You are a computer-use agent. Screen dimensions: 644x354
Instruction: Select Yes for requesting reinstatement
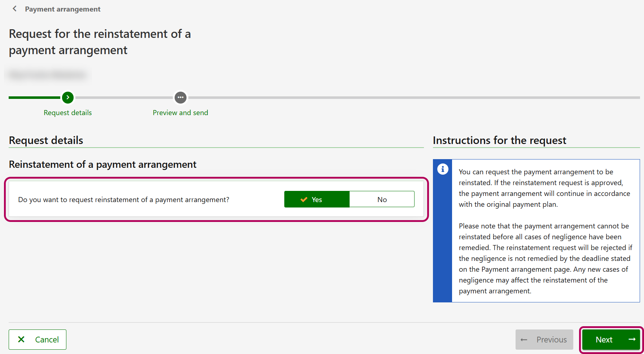click(x=317, y=200)
